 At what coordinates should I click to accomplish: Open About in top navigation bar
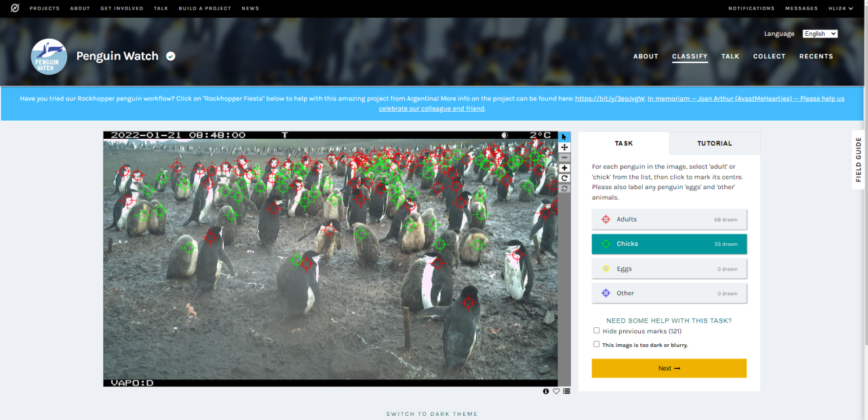point(80,8)
